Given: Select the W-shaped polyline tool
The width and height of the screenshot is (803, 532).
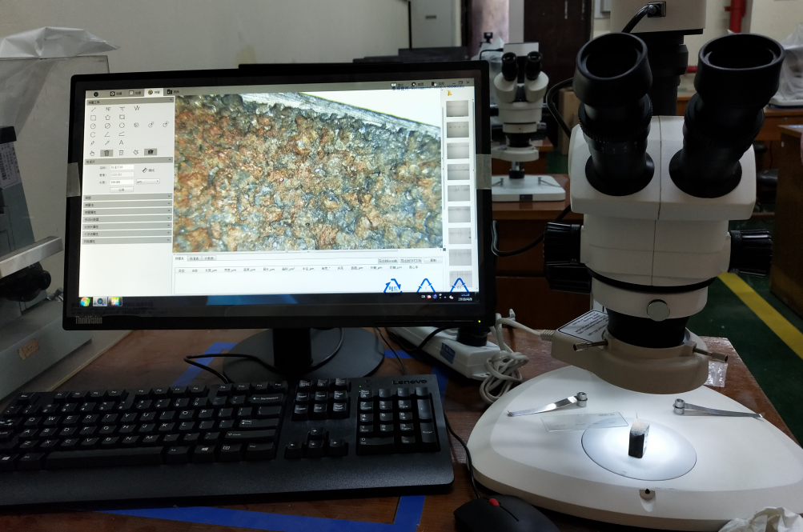Looking at the screenshot, I should [137, 108].
